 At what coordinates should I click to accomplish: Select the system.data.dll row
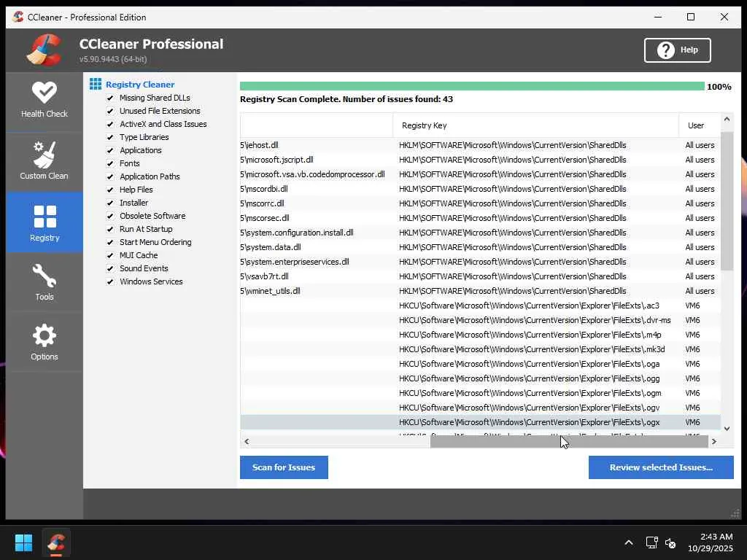(x=480, y=247)
